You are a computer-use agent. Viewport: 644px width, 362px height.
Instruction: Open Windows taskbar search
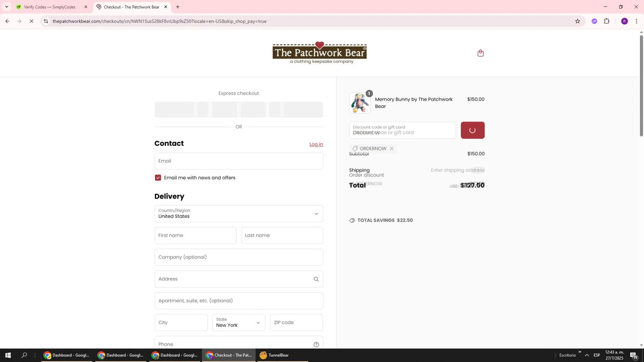[x=24, y=355]
